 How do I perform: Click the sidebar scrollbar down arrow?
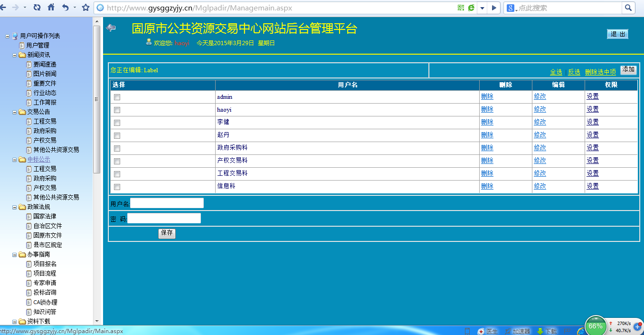[97, 321]
